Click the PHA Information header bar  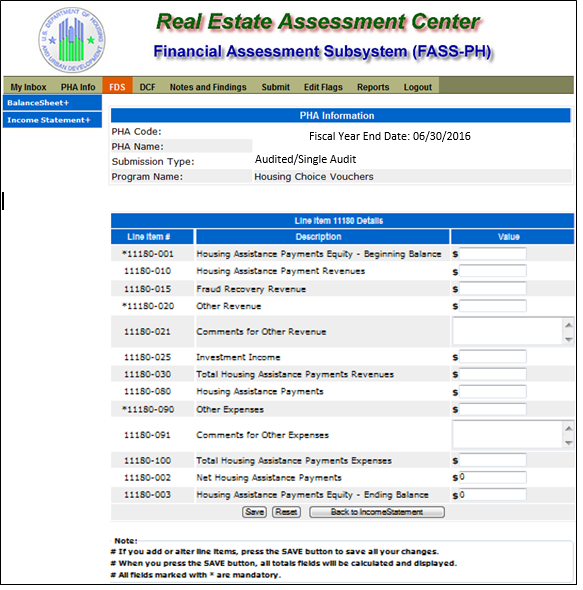341,116
